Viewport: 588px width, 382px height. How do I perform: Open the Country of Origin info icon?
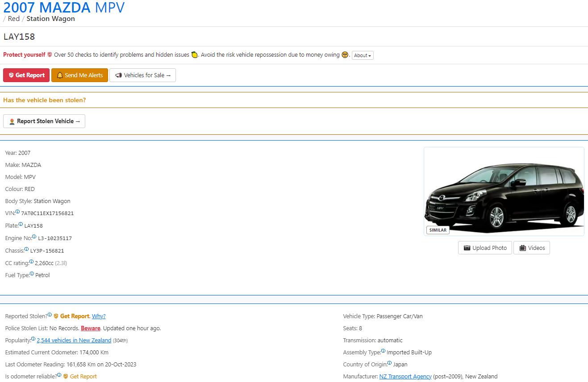[389, 363]
